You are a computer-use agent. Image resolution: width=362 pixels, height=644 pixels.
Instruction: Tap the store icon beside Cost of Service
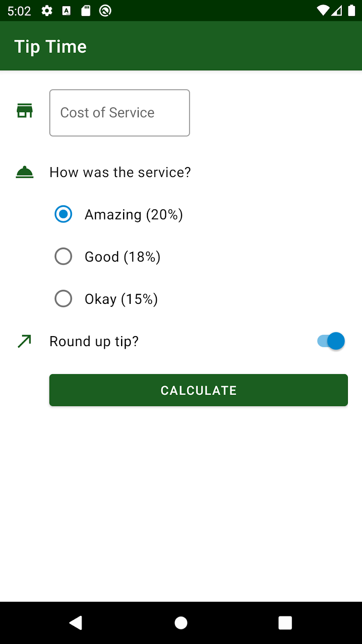pyautogui.click(x=25, y=111)
